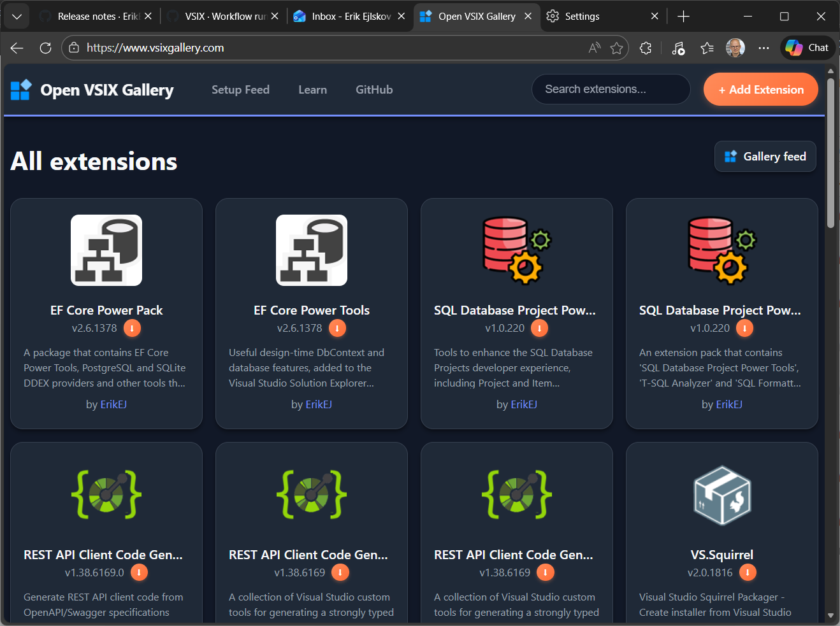The width and height of the screenshot is (840, 626).
Task: Download EF Core Power Tools v2.6.1378
Action: tap(337, 328)
